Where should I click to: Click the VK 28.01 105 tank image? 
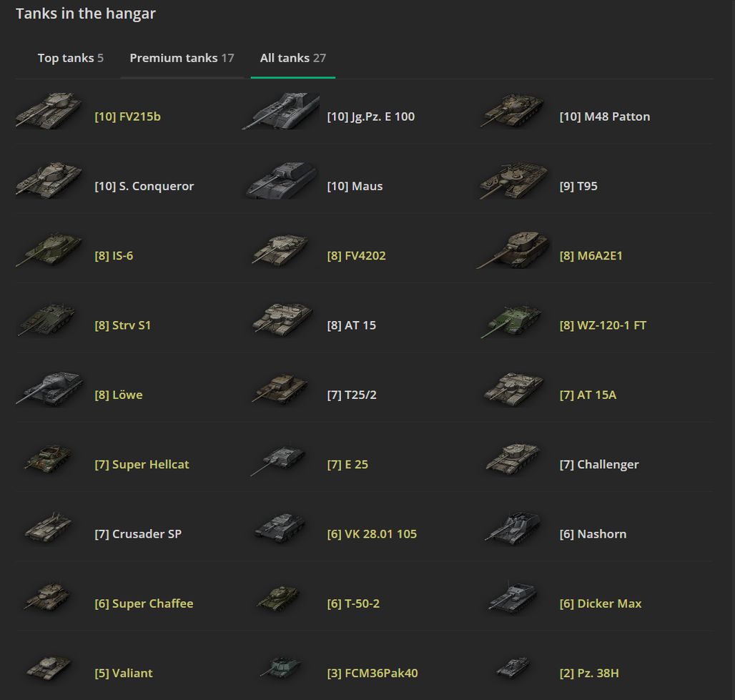click(280, 528)
